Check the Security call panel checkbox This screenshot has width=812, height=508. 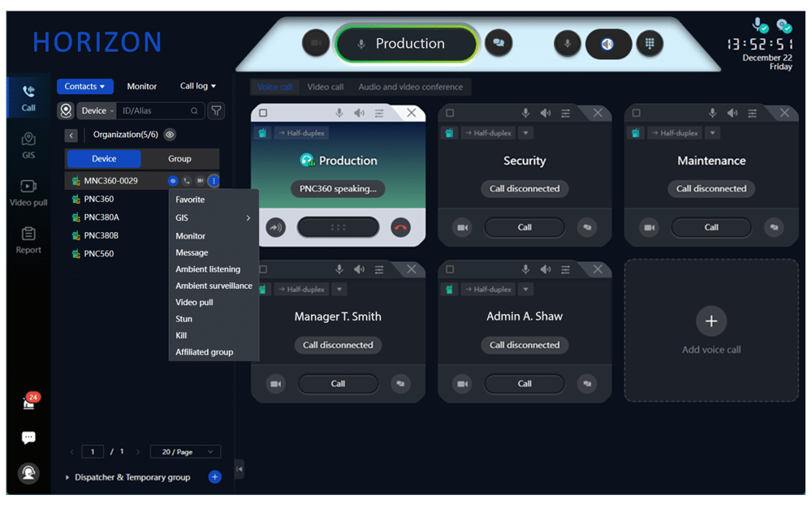[450, 113]
